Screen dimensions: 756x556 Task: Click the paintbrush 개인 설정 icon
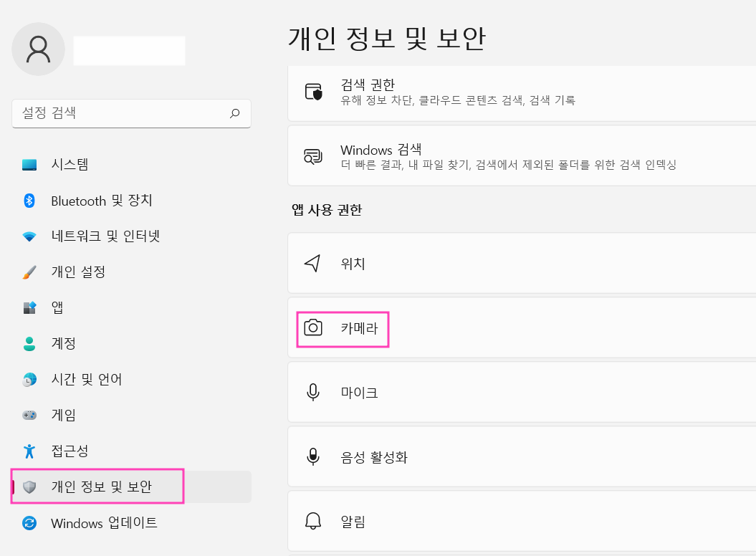tap(29, 272)
